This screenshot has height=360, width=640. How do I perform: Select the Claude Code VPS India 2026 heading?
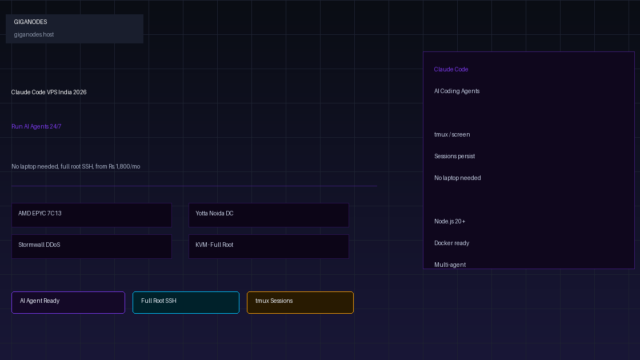49,92
